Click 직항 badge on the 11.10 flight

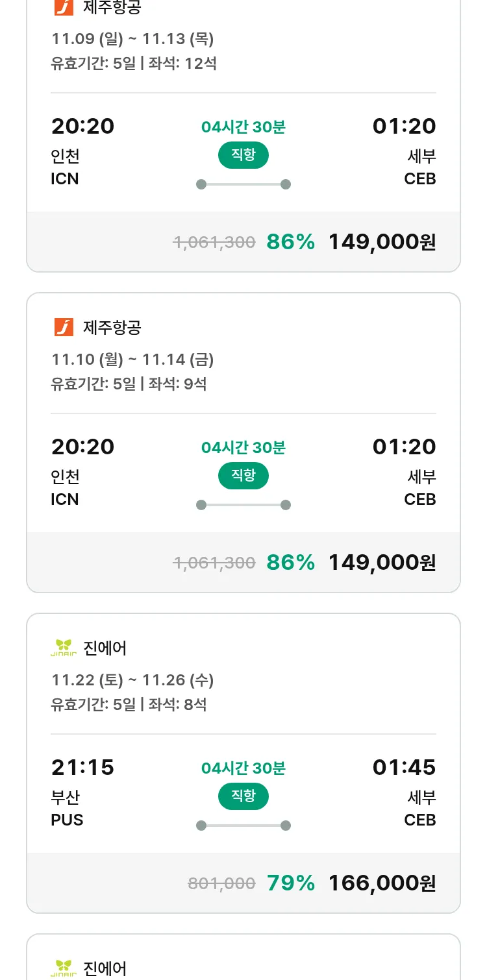243,476
